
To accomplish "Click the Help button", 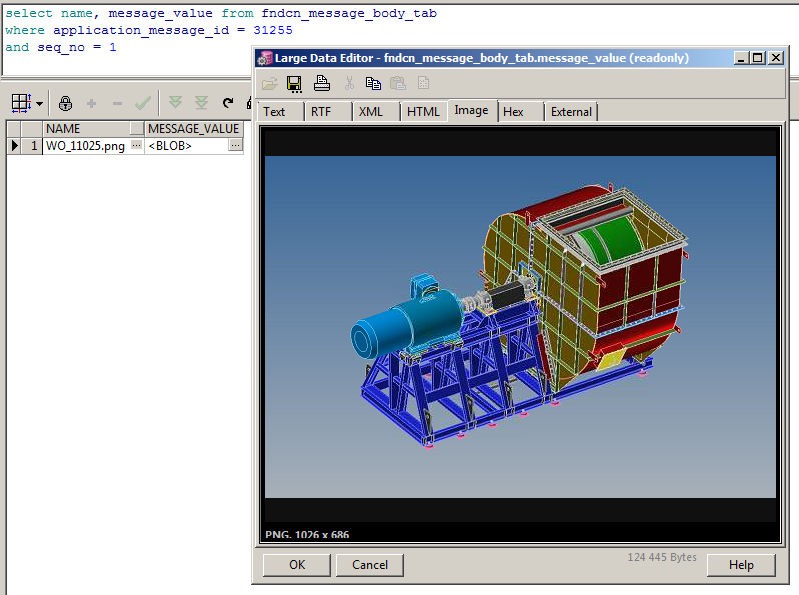I will (x=741, y=565).
